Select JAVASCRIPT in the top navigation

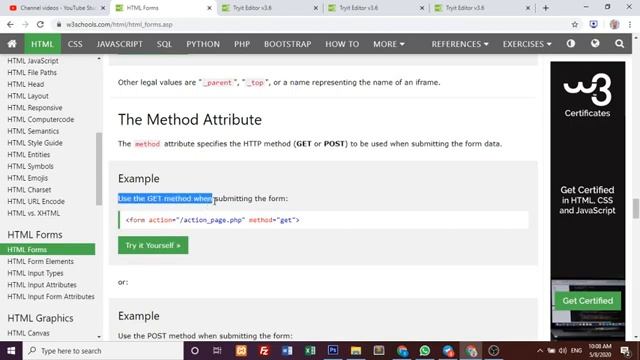pyautogui.click(x=120, y=44)
